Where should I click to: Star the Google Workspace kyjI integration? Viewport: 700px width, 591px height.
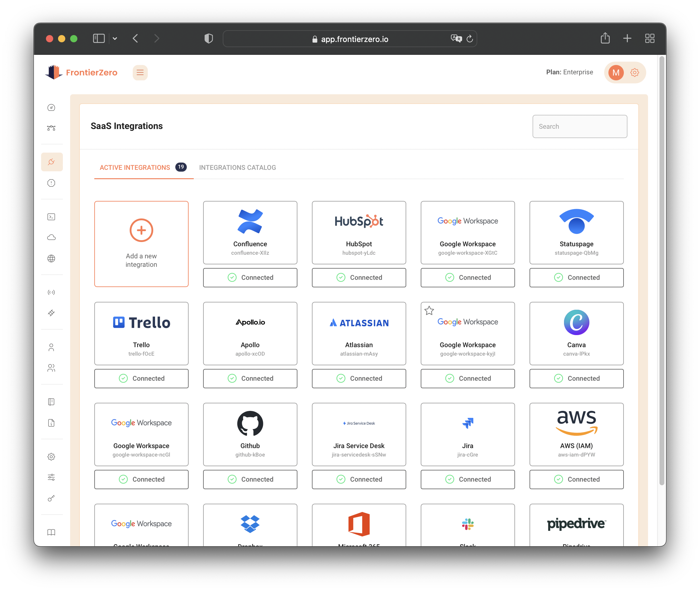[x=429, y=311]
